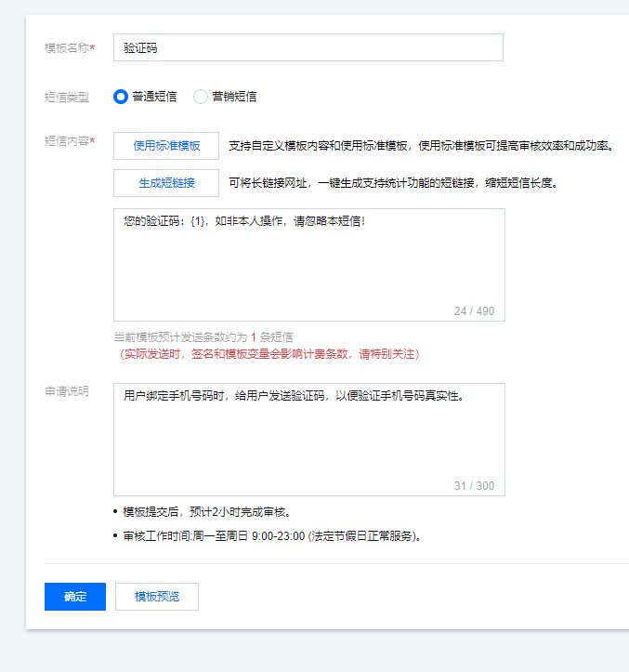Click the note about 审核工作时间 9:00-23:00
Viewport: 629px width, 672px height.
pos(272,536)
